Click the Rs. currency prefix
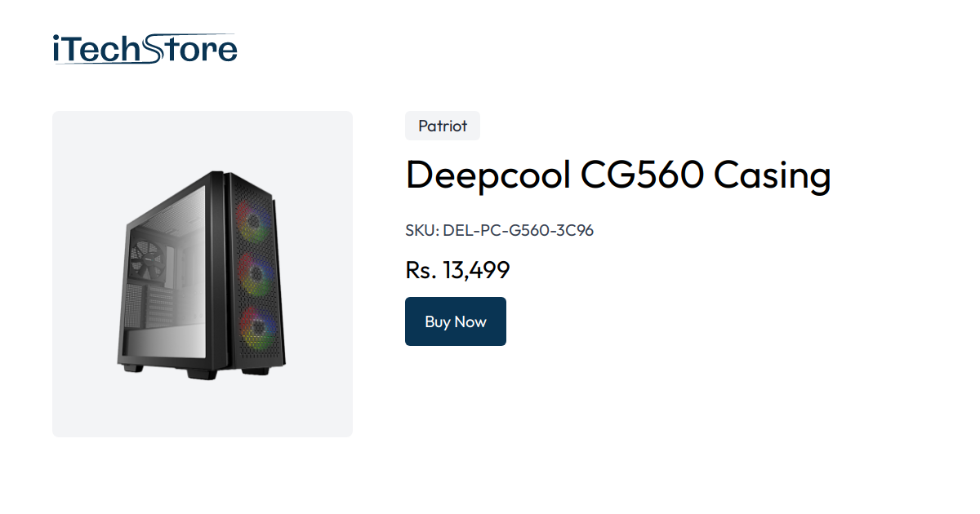The width and height of the screenshot is (980, 514). [417, 269]
